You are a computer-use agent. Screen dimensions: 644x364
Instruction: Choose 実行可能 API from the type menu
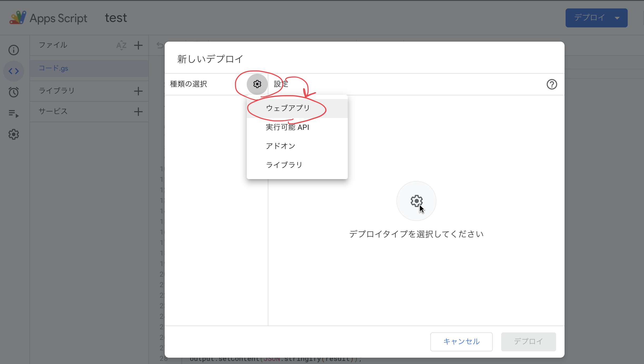(287, 127)
